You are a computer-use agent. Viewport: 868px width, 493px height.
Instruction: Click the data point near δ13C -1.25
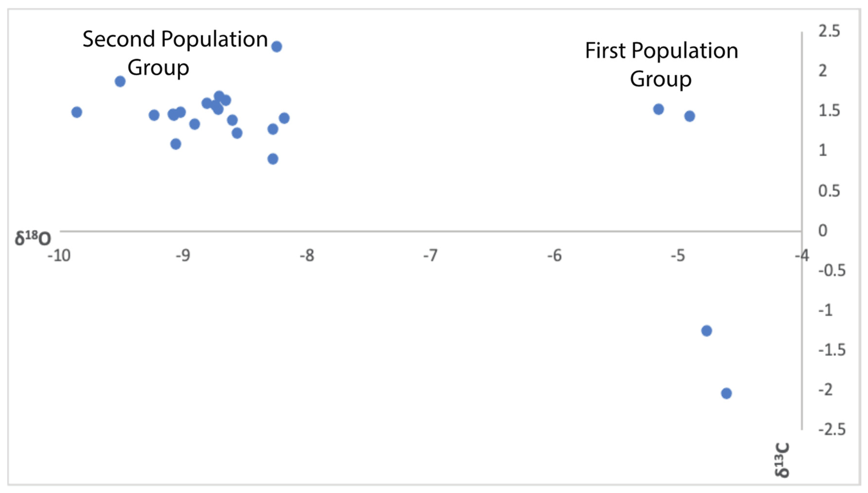(x=706, y=331)
